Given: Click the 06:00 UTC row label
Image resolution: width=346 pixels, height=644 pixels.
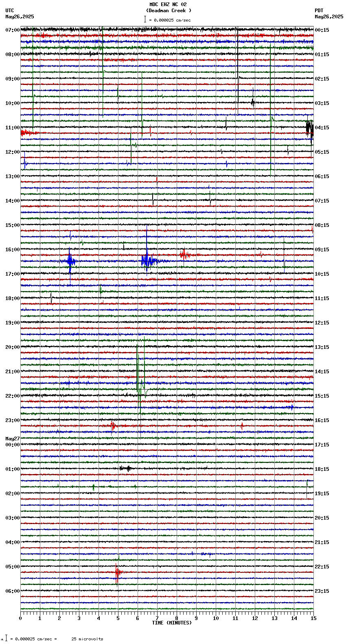Looking at the screenshot, I should 13,591.
